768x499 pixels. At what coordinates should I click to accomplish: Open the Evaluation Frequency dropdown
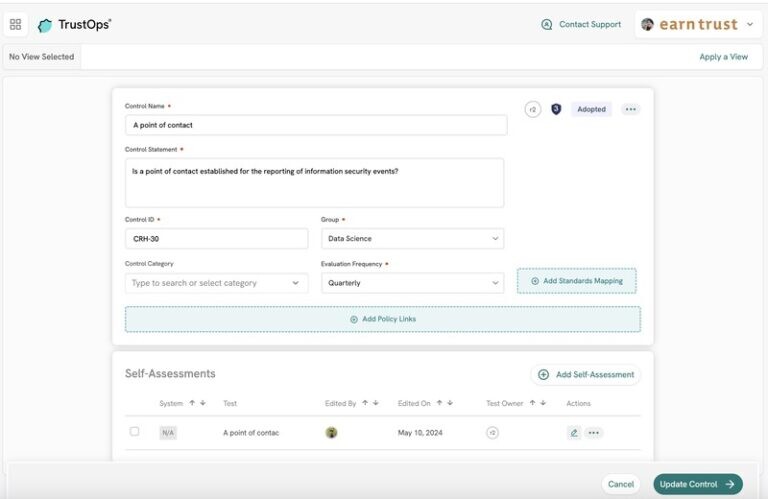coord(411,283)
